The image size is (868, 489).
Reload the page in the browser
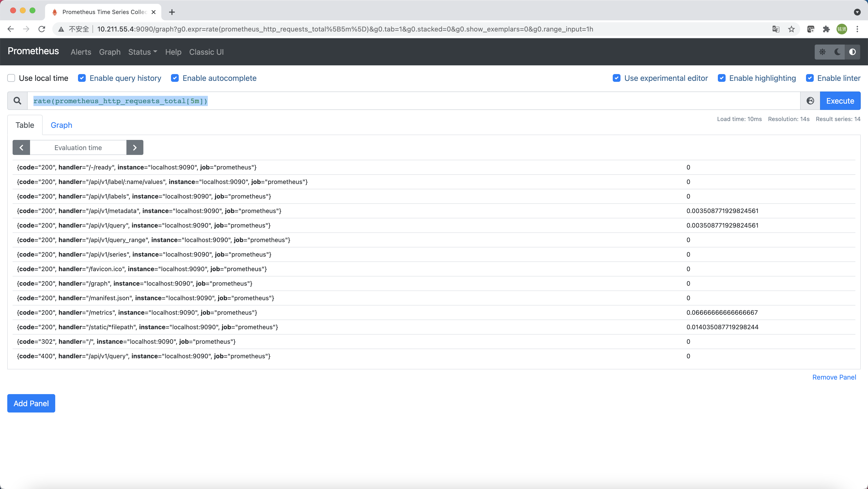42,29
